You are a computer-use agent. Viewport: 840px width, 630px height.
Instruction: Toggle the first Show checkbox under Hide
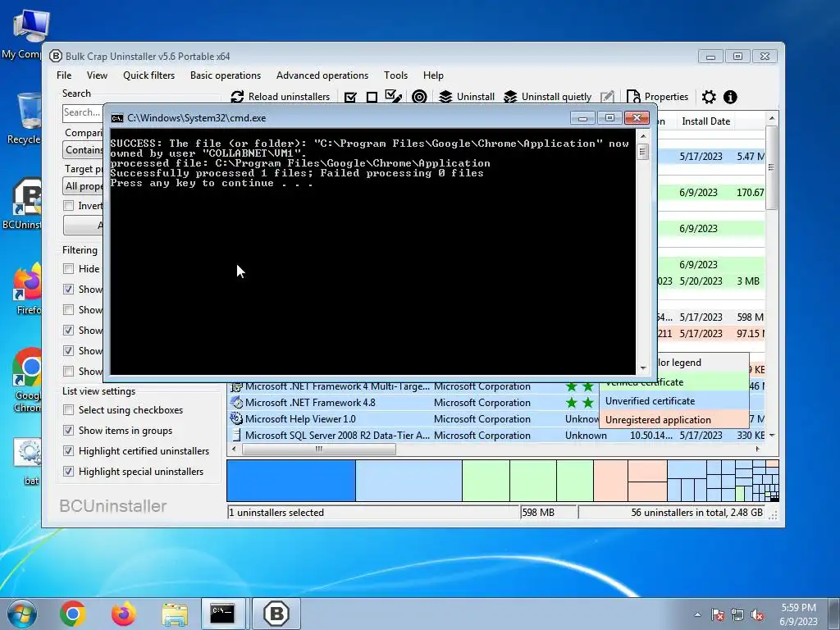69,290
